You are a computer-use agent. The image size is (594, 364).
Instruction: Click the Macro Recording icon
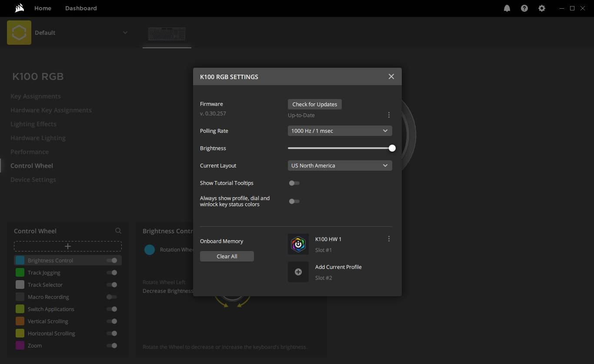[20, 297]
